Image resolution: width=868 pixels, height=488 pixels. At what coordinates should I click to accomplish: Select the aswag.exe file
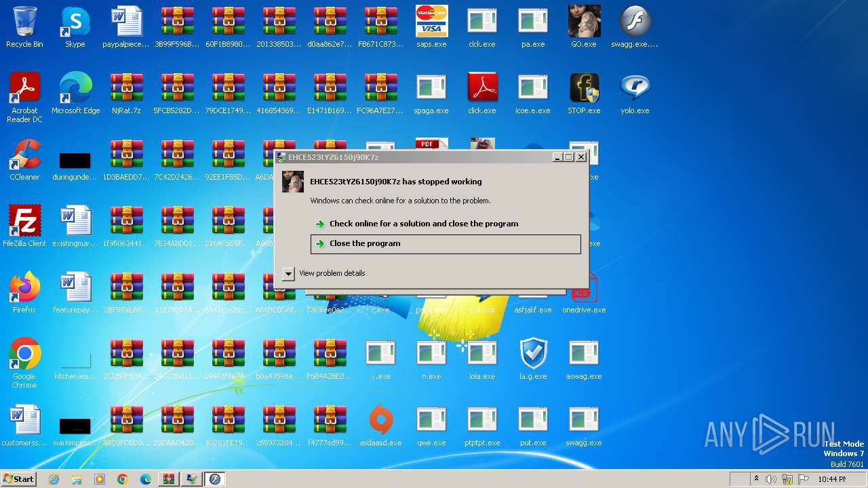coord(584,359)
